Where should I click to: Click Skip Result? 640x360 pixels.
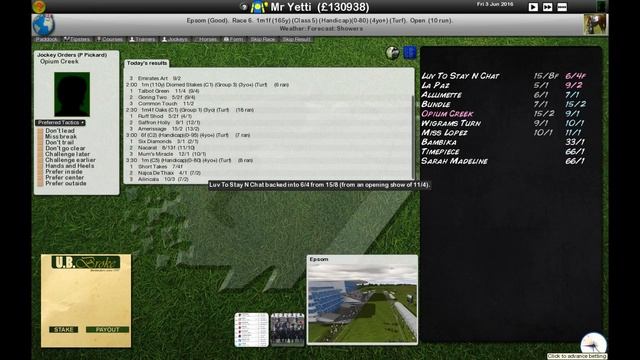[296, 39]
